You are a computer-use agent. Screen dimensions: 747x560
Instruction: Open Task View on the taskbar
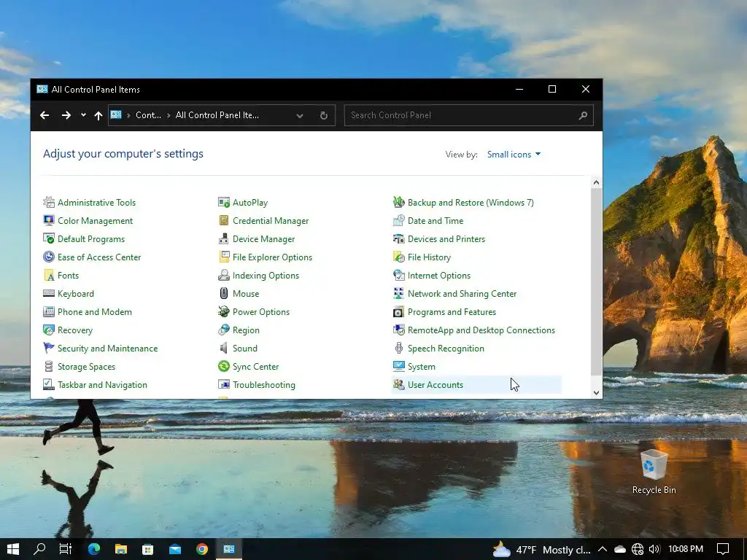point(65,549)
